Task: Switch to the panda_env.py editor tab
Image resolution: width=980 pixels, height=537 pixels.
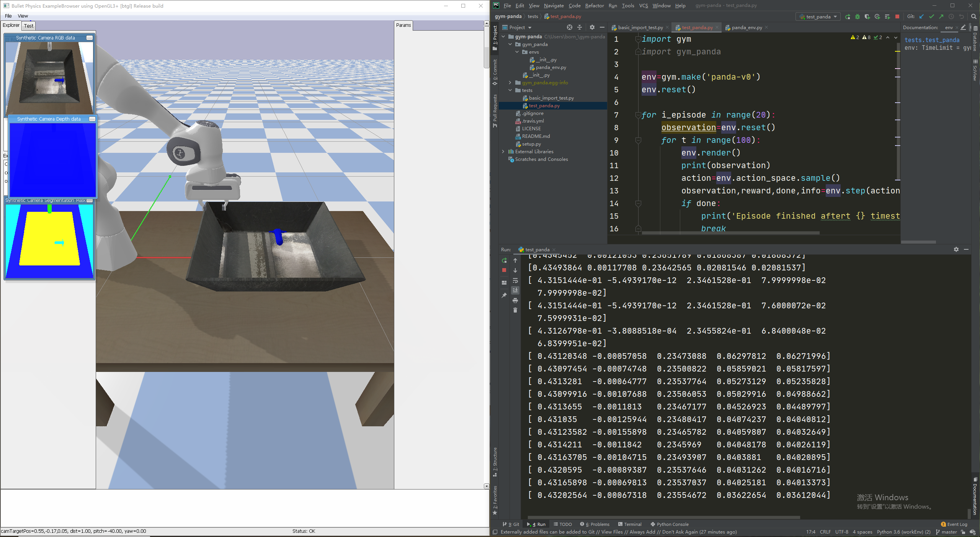Action: pos(746,28)
